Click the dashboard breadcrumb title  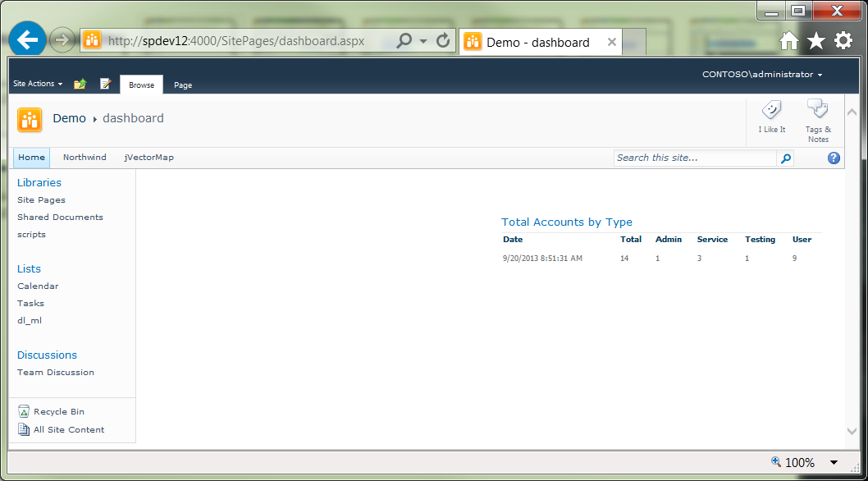133,118
